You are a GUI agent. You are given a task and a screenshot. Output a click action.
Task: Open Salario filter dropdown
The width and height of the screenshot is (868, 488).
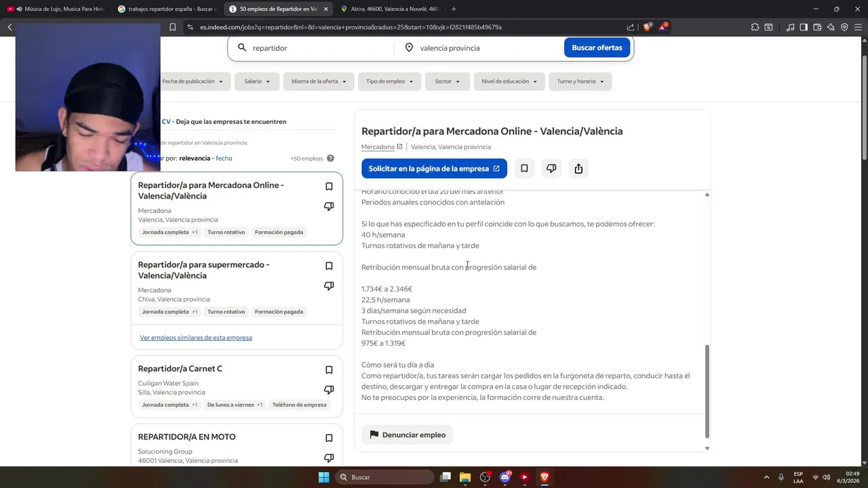point(257,81)
